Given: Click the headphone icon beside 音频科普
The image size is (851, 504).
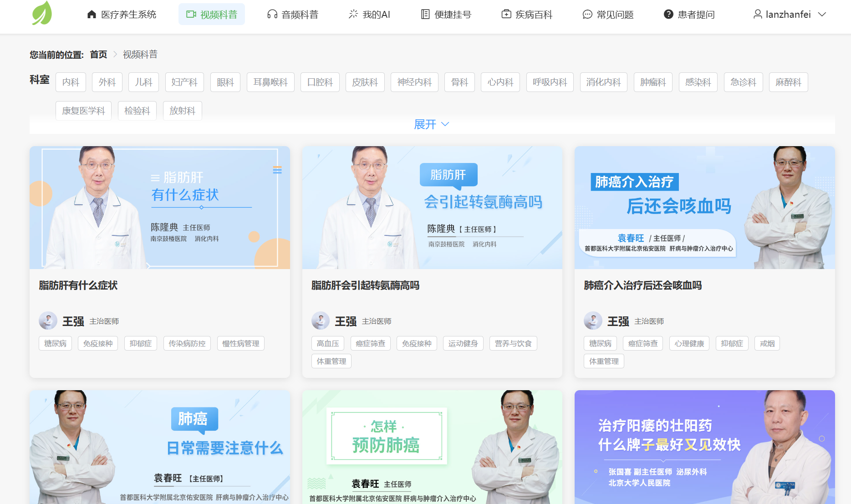Looking at the screenshot, I should tap(272, 15).
